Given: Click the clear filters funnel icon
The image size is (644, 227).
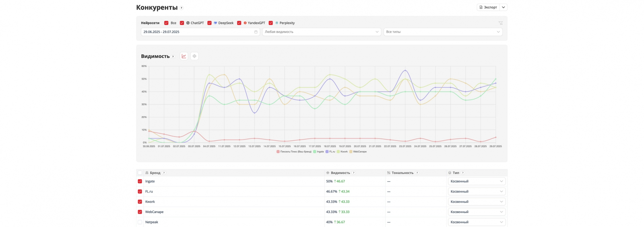Looking at the screenshot, I should point(500,23).
